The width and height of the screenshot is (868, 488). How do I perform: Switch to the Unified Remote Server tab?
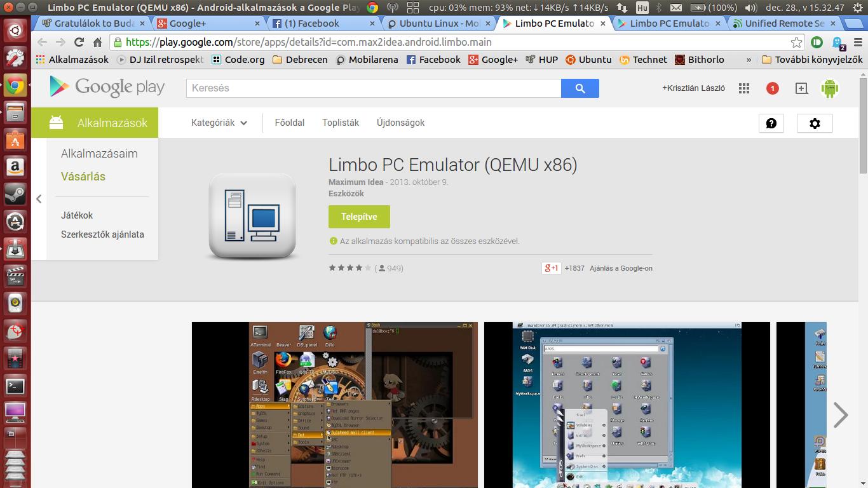(785, 24)
